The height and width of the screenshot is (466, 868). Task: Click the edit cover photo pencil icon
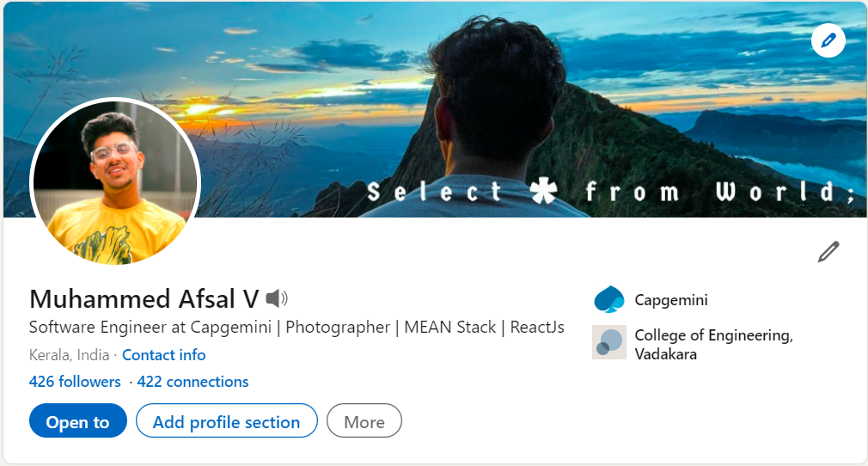click(x=828, y=40)
